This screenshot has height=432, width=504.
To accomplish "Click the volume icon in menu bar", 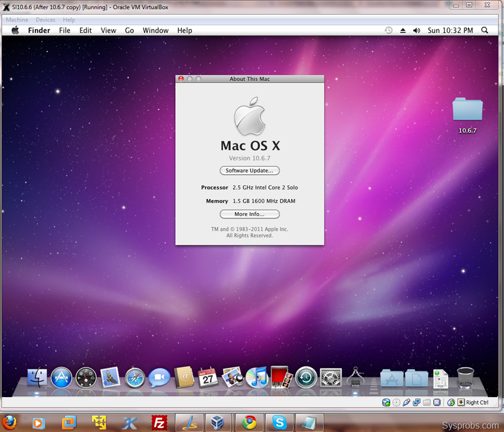I will pyautogui.click(x=417, y=30).
